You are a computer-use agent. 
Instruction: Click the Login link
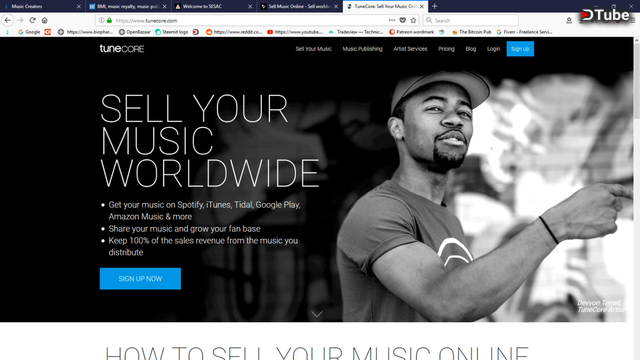point(493,49)
